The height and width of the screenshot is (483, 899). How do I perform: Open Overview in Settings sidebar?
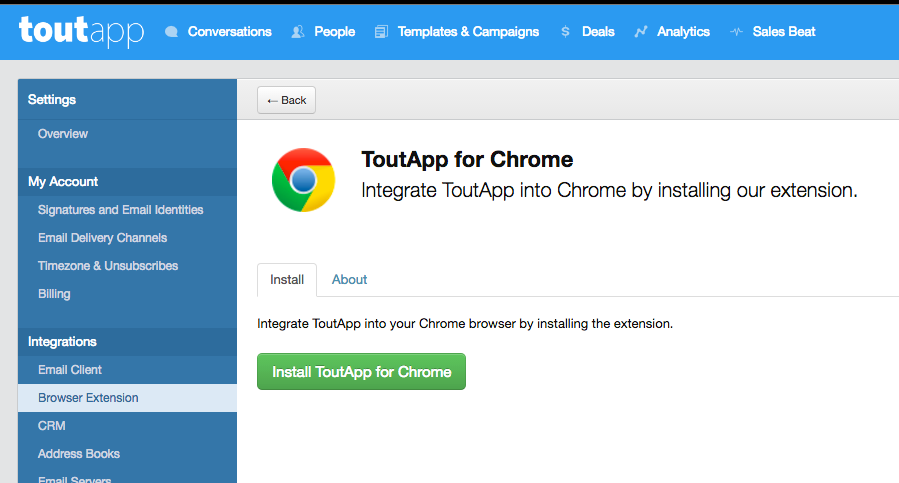(63, 134)
